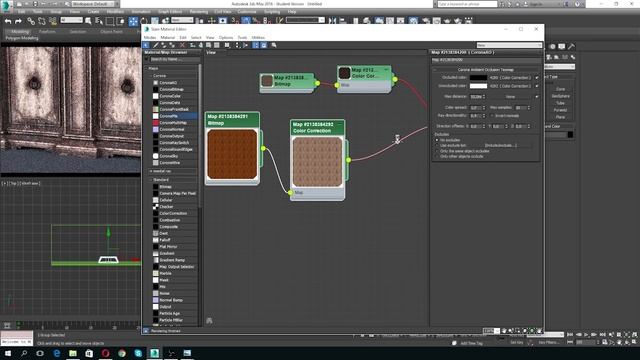Open Skype from the taskbar
The height and width of the screenshot is (360, 640).
coord(138,353)
